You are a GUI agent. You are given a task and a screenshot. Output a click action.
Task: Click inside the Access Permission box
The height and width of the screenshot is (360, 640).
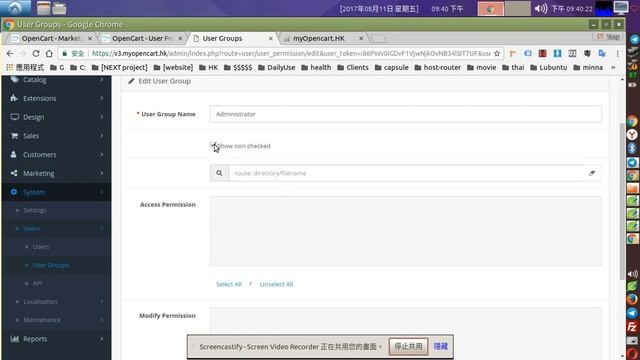click(x=406, y=231)
